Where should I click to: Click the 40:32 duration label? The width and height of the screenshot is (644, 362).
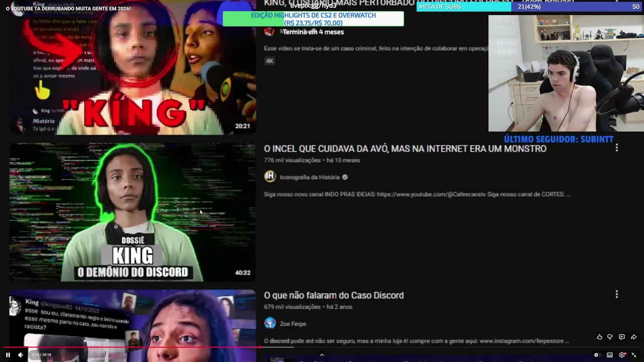pyautogui.click(x=243, y=273)
